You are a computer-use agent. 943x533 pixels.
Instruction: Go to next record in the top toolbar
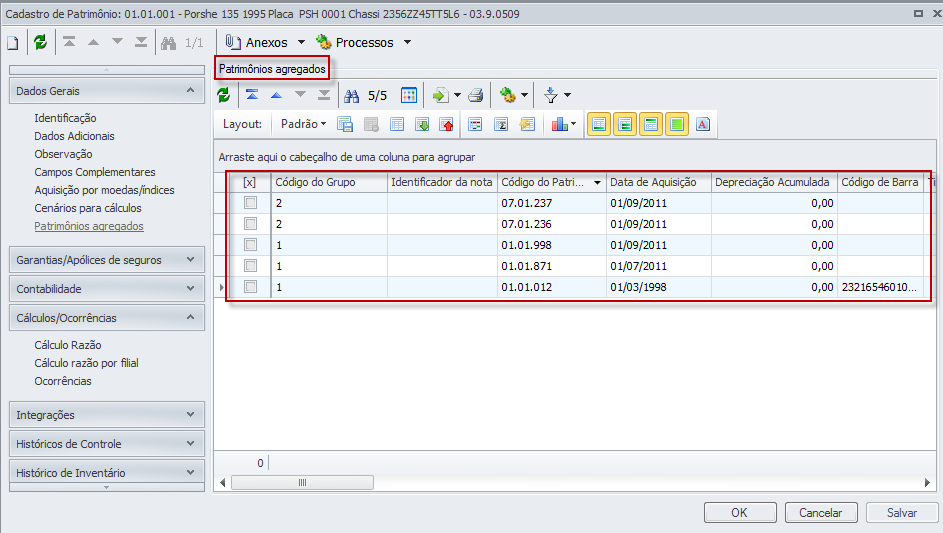tap(117, 42)
